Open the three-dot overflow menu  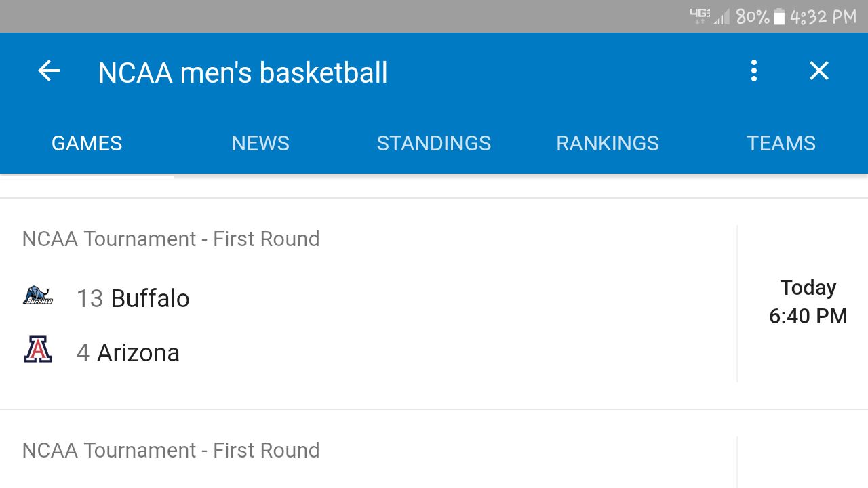tap(753, 71)
